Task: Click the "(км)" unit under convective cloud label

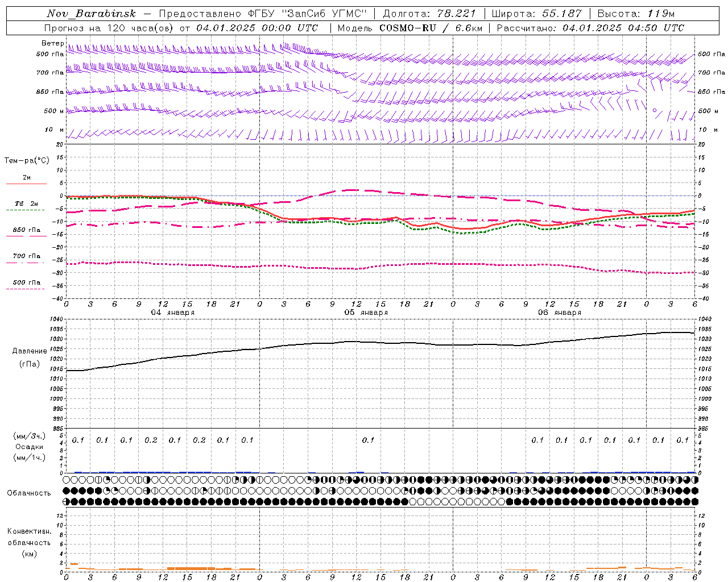Action: click(x=29, y=554)
